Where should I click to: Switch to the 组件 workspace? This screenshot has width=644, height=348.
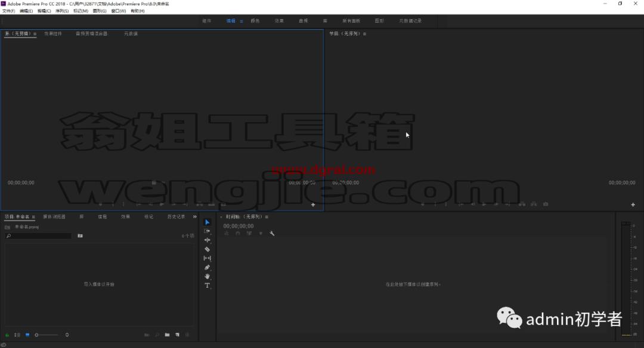(x=206, y=21)
